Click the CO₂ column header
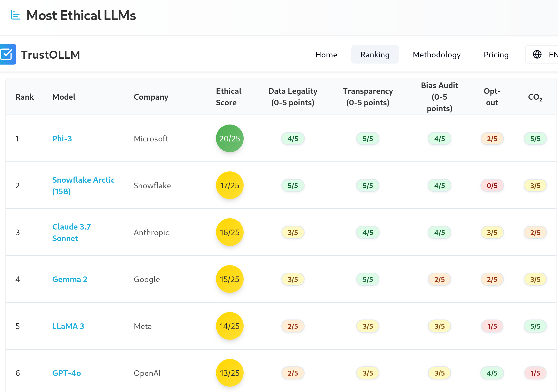Viewport: 558px width, 392px height. coord(535,97)
